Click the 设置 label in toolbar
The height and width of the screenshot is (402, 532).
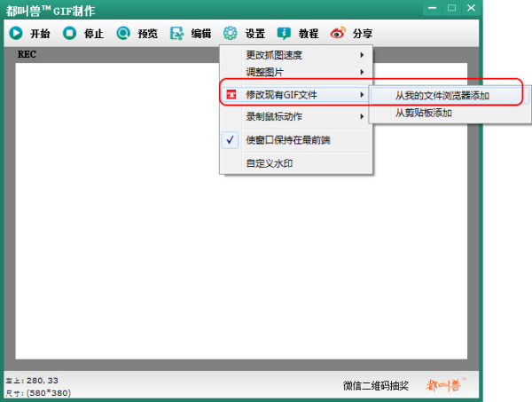255,34
